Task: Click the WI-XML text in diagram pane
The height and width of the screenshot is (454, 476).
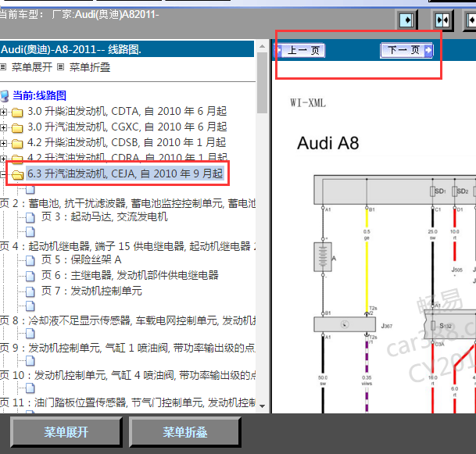Action: pos(308,103)
